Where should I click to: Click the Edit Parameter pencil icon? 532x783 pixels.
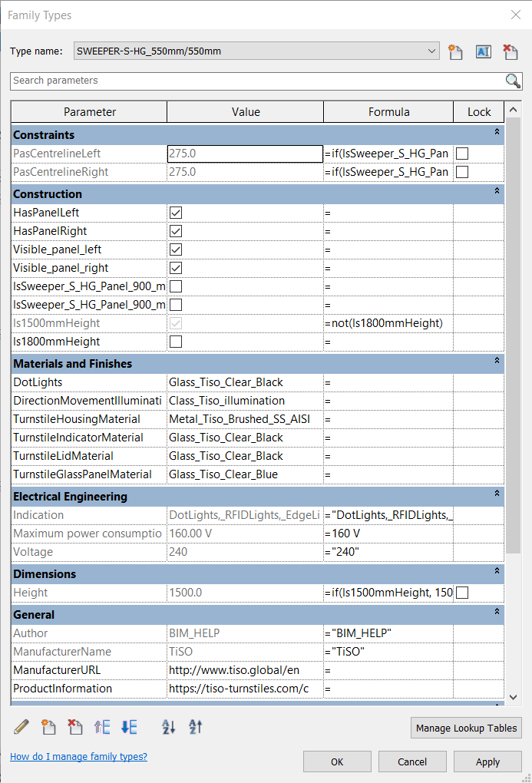[21, 726]
